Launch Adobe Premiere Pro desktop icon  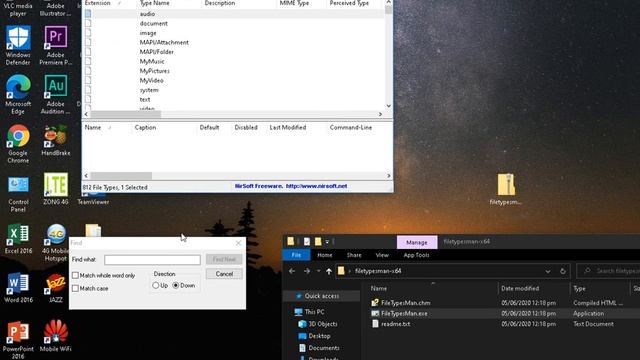click(56, 45)
